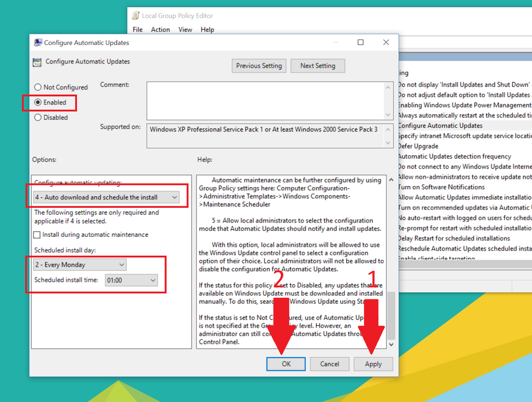
Task: Select the Enabled radio button
Action: pos(38,102)
